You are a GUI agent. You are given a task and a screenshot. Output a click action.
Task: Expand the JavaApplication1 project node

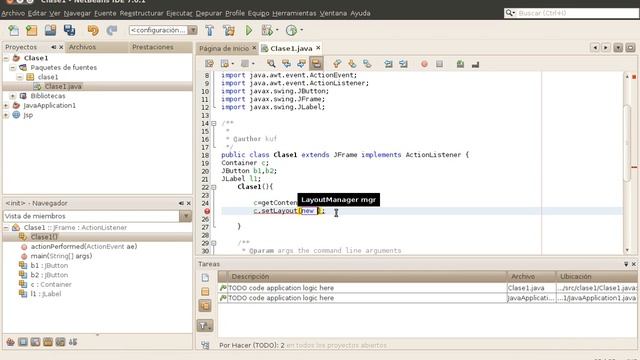point(6,105)
